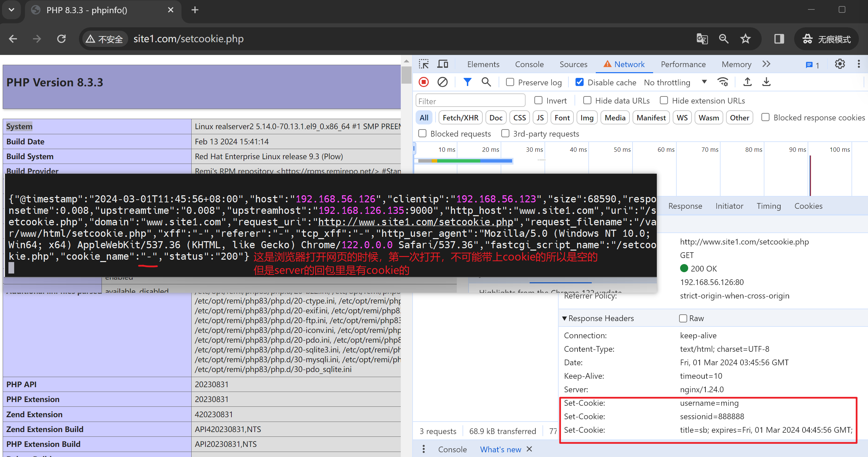Switch to the Console tab
Screen dimensions: 868x457
click(x=529, y=64)
